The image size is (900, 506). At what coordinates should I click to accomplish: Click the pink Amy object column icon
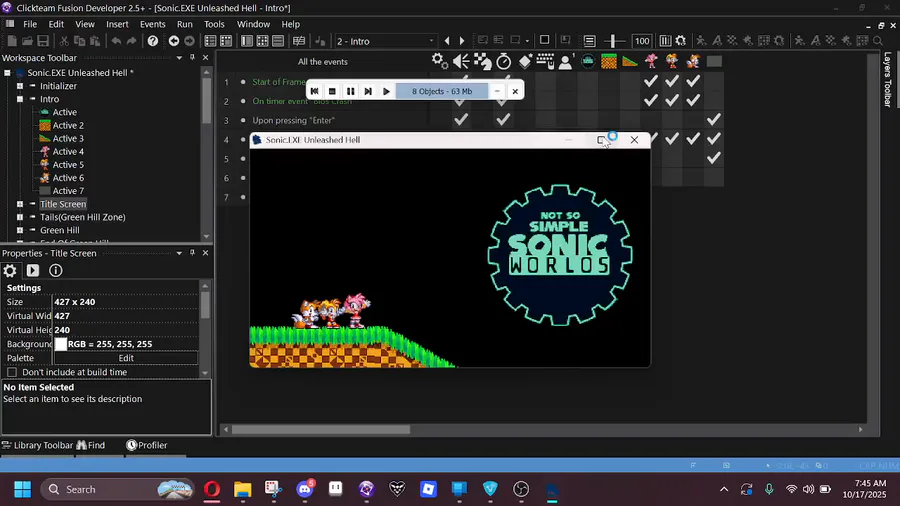coord(651,61)
